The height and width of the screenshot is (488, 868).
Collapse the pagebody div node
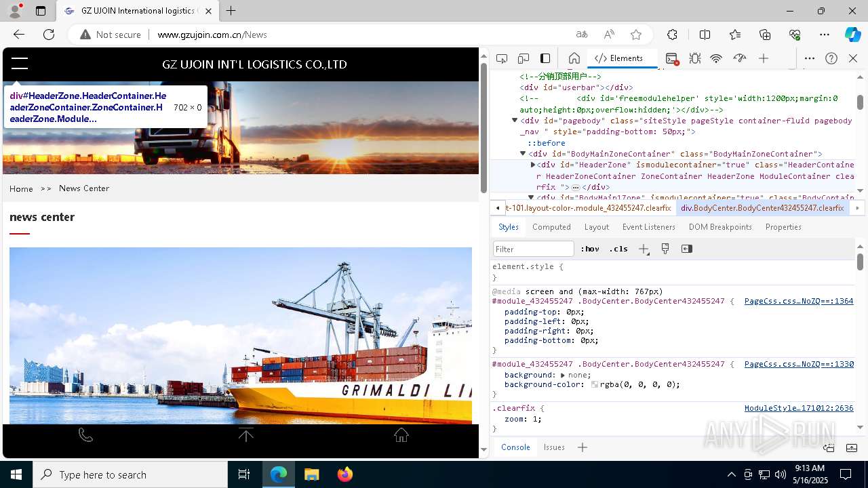coord(515,121)
